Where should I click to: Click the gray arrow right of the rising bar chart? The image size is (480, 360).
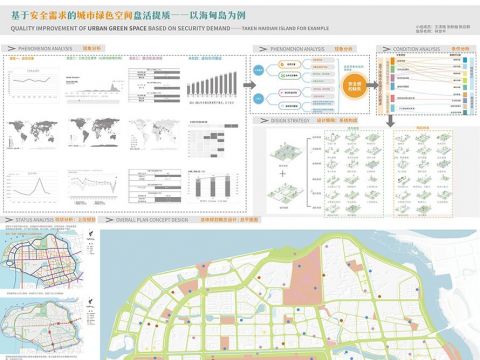(x=249, y=85)
